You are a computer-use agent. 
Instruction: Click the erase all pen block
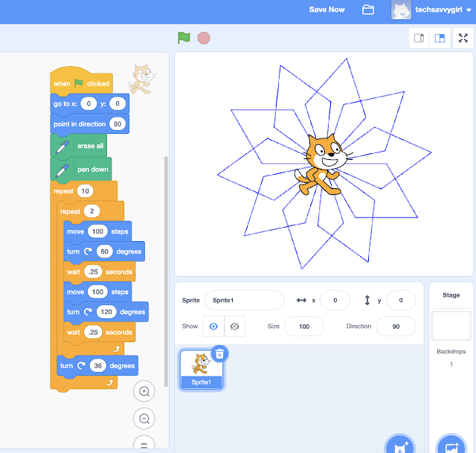78,146
